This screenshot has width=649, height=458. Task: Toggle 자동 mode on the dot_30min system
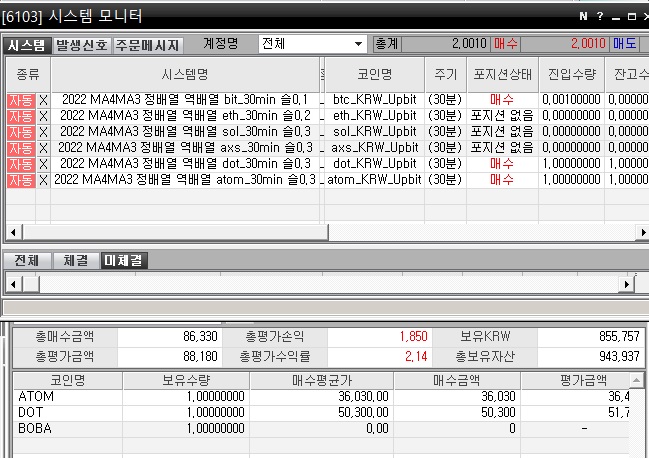coord(20,163)
